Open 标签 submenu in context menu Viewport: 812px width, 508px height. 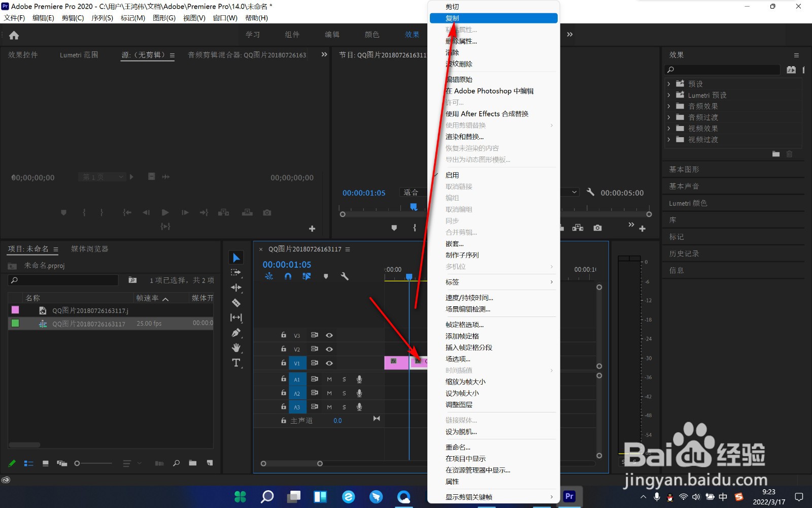click(494, 282)
